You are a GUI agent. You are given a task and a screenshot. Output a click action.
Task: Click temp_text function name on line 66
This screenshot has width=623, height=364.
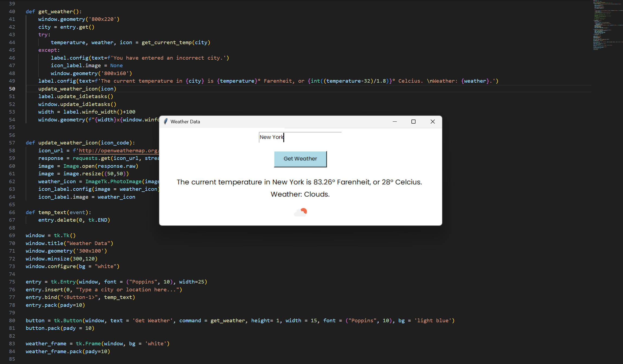(52, 212)
